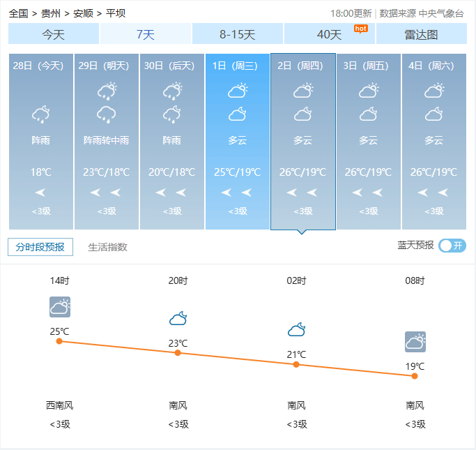Click the 08时 cloudy weather icon
The height and width of the screenshot is (450, 476).
tap(415, 342)
